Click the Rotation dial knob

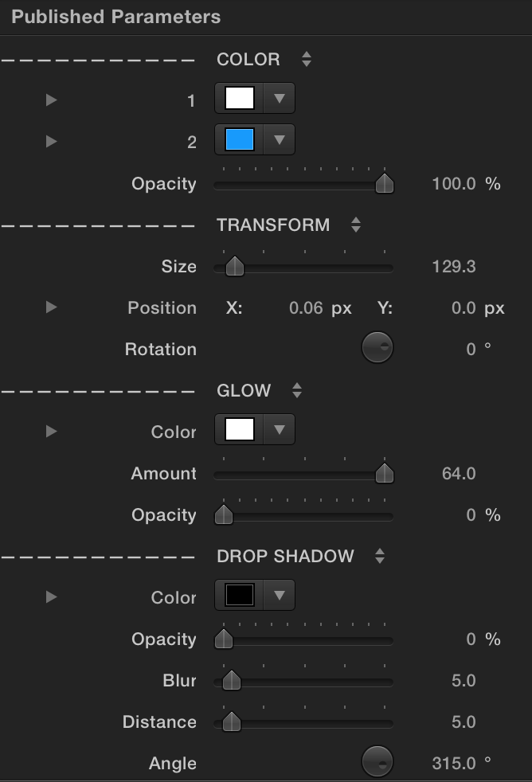(x=377, y=347)
